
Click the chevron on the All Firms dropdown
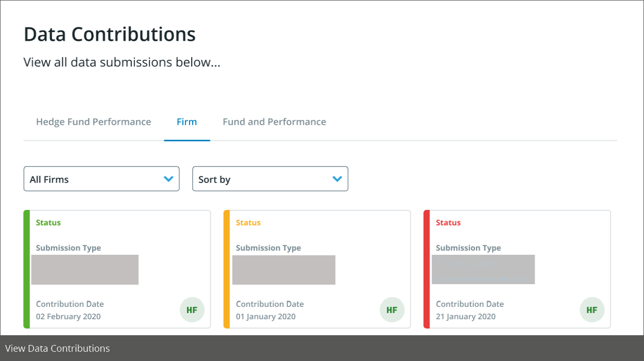(168, 178)
